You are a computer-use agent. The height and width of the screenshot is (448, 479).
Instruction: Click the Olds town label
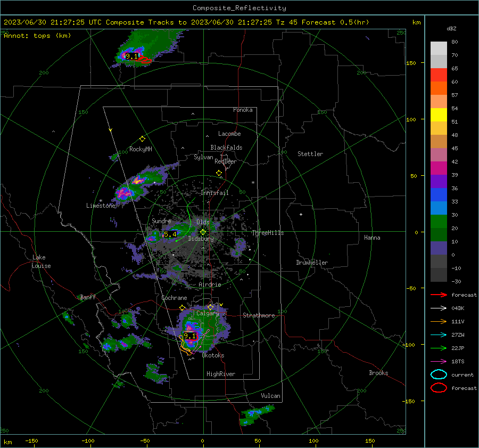tap(203, 222)
